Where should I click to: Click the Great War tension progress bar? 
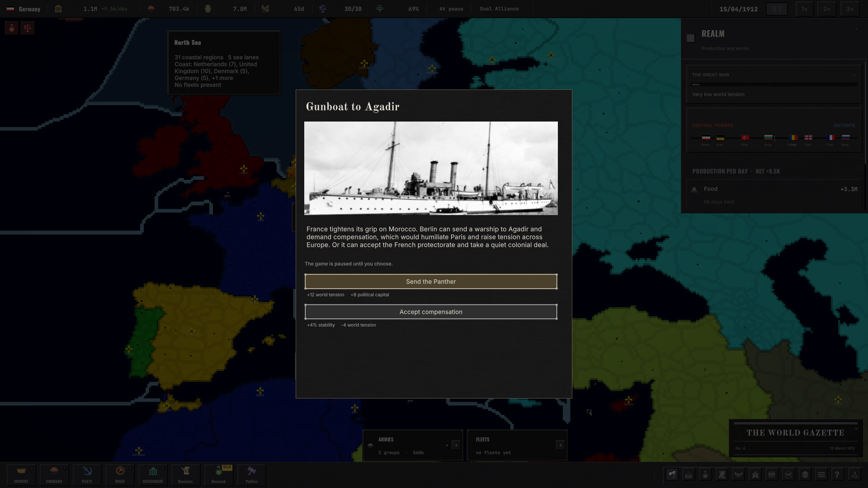pyautogui.click(x=774, y=84)
